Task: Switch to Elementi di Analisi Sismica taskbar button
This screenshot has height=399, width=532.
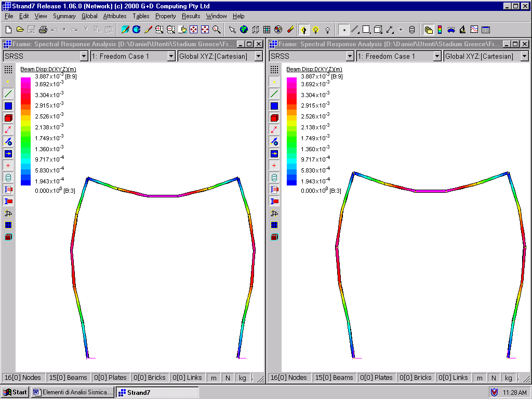Action: (x=72, y=392)
